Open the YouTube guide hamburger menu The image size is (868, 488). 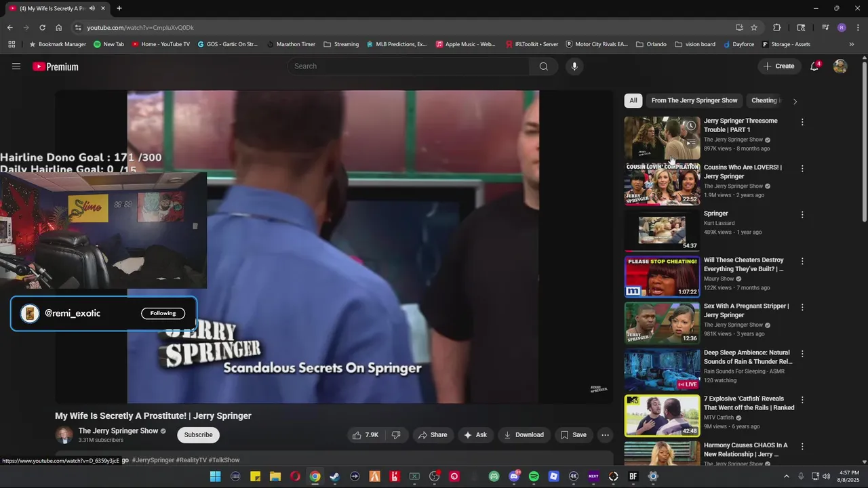16,66
